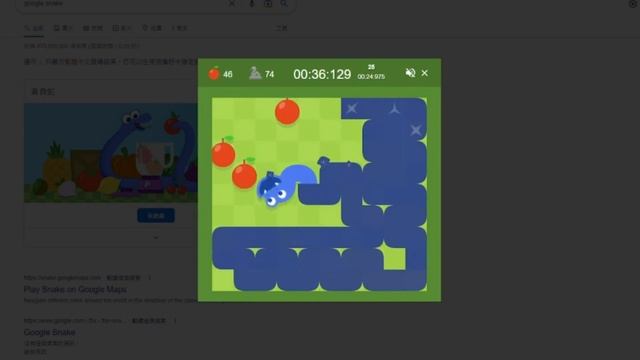This screenshot has height=360, width=640.
Task: Click the blue Play button under Snake banner
Action: pyautogui.click(x=156, y=216)
